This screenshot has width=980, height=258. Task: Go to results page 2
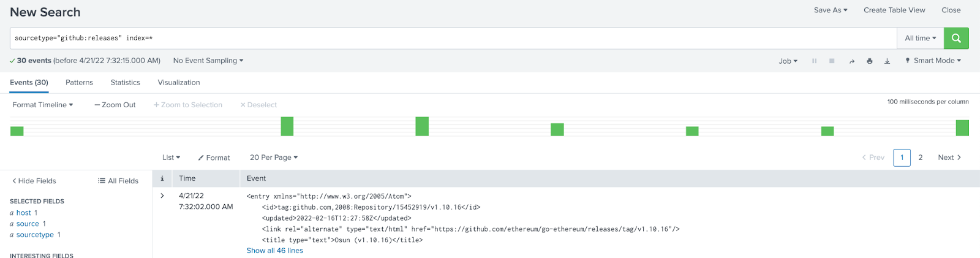(x=920, y=157)
